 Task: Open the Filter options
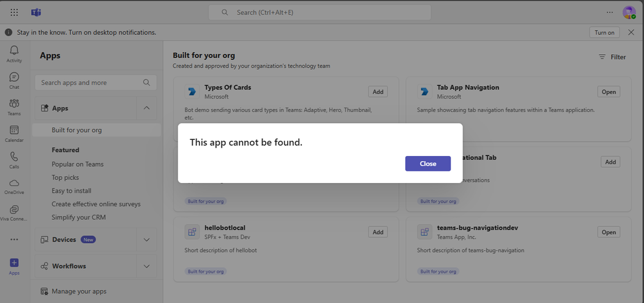[x=612, y=57]
